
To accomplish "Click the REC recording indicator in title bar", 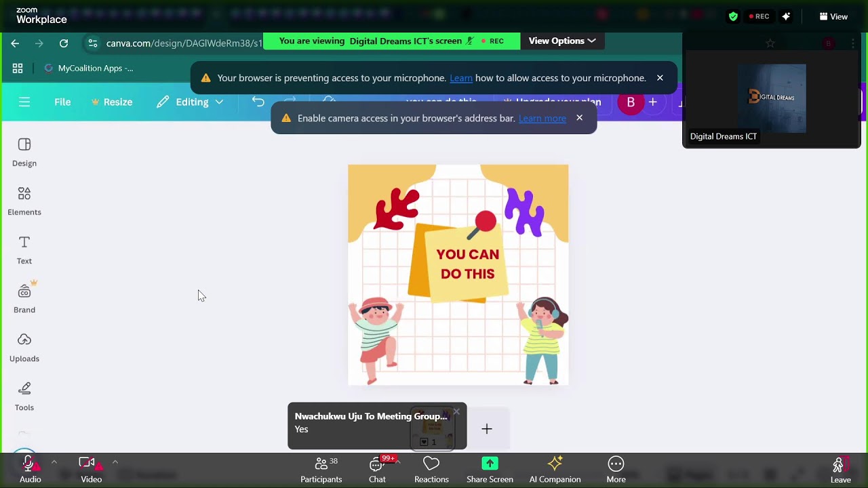I will 759,16.
